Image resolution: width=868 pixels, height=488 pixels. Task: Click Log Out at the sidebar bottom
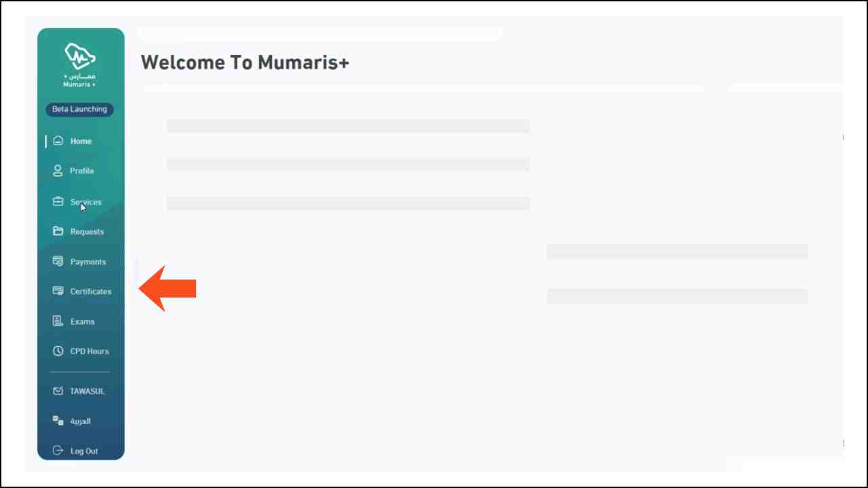coord(84,451)
